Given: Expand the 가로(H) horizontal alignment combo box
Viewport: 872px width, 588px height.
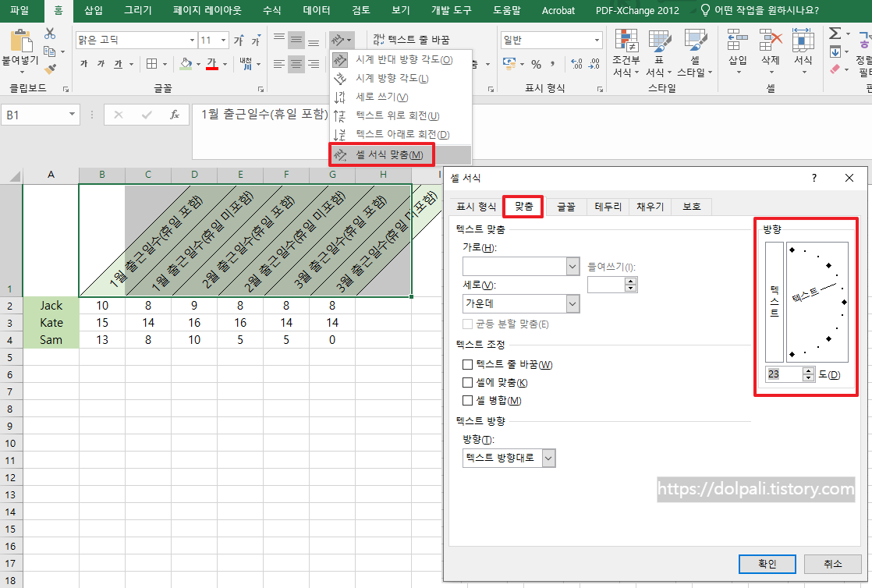Looking at the screenshot, I should (572, 267).
